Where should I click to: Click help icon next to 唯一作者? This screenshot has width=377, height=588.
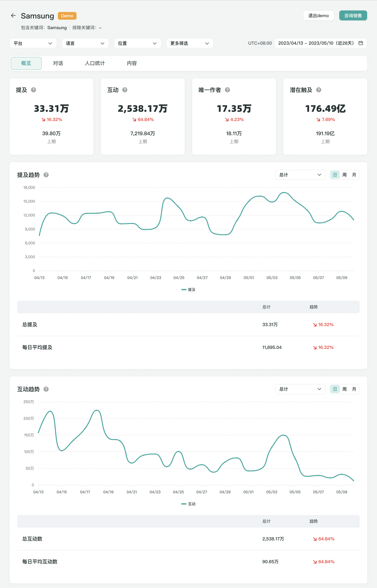click(227, 90)
